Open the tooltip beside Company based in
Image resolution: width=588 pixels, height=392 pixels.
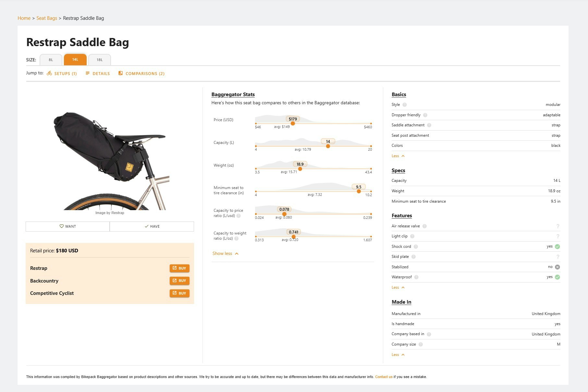[x=429, y=334]
